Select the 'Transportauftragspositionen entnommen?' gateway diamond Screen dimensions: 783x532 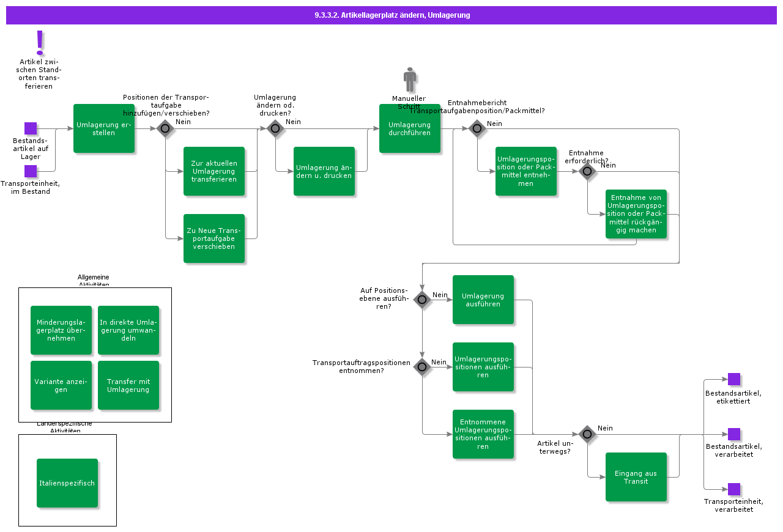pos(422,367)
